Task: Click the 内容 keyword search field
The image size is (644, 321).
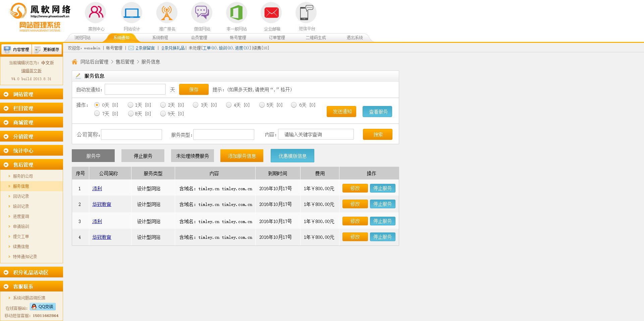Action: [316, 135]
